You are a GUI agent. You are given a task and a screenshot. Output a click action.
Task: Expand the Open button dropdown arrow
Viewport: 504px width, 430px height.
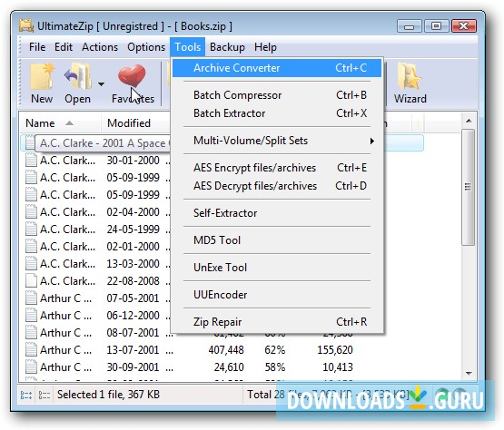101,84
